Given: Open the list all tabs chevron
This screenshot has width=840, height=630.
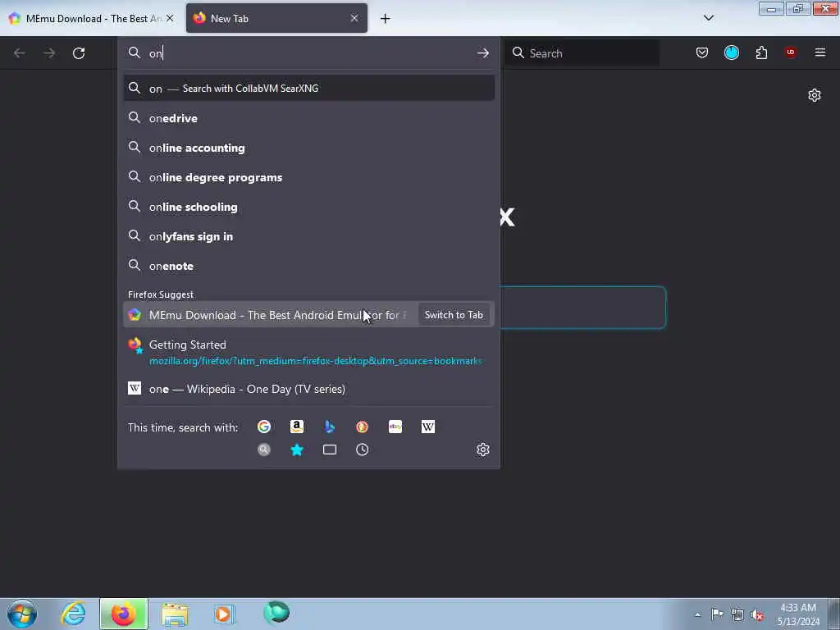Looking at the screenshot, I should coord(708,18).
